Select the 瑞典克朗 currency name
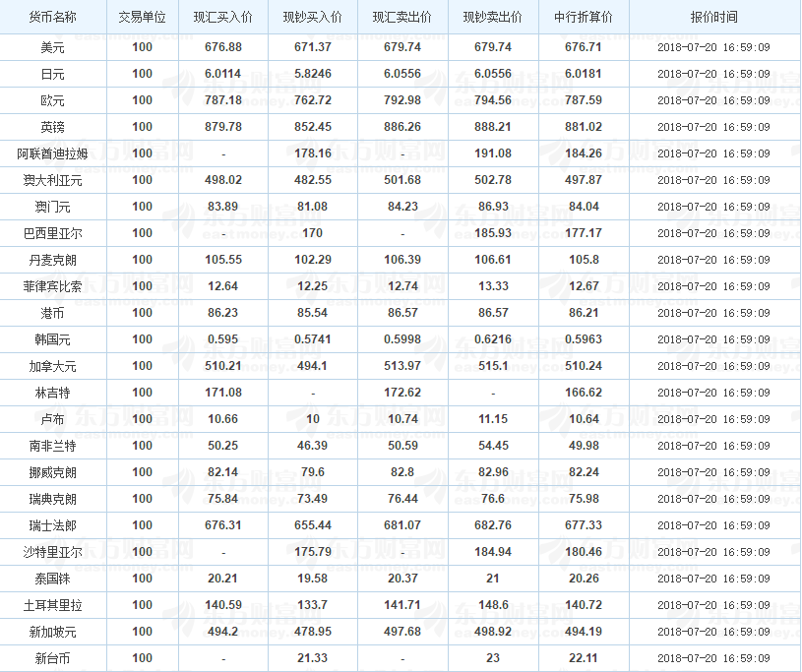Screen dimensions: 802x672 tap(53, 500)
